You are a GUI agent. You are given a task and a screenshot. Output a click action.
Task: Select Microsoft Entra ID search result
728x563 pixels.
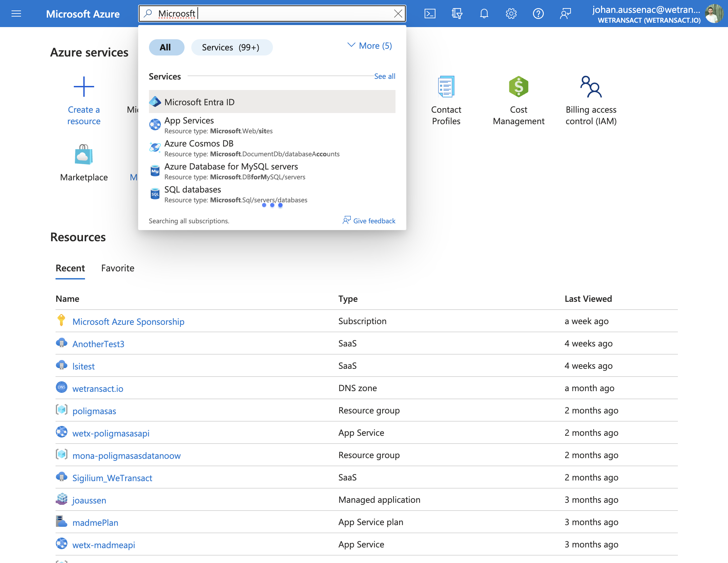pyautogui.click(x=272, y=102)
